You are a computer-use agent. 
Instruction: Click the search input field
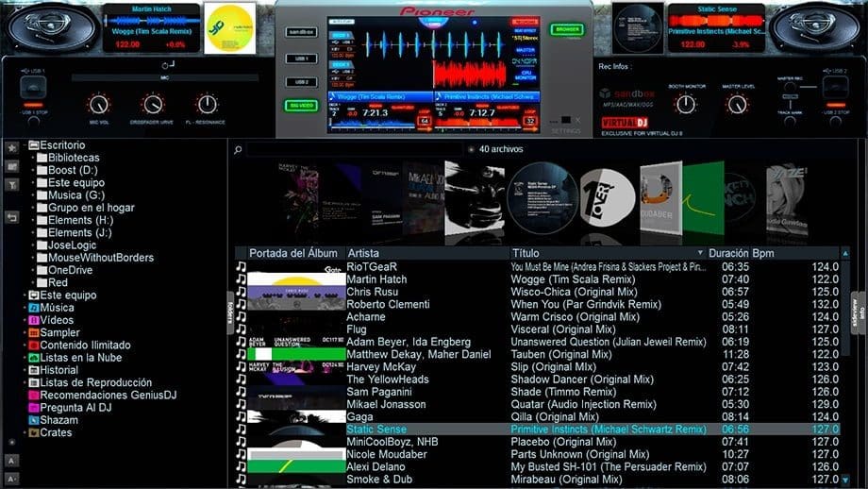click(355, 149)
